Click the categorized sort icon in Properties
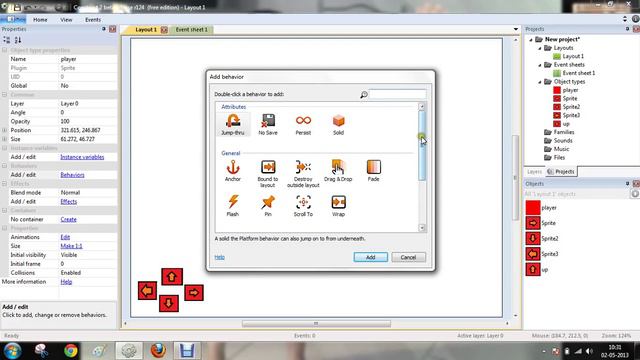This screenshot has width=640, height=360. [x=7, y=40]
